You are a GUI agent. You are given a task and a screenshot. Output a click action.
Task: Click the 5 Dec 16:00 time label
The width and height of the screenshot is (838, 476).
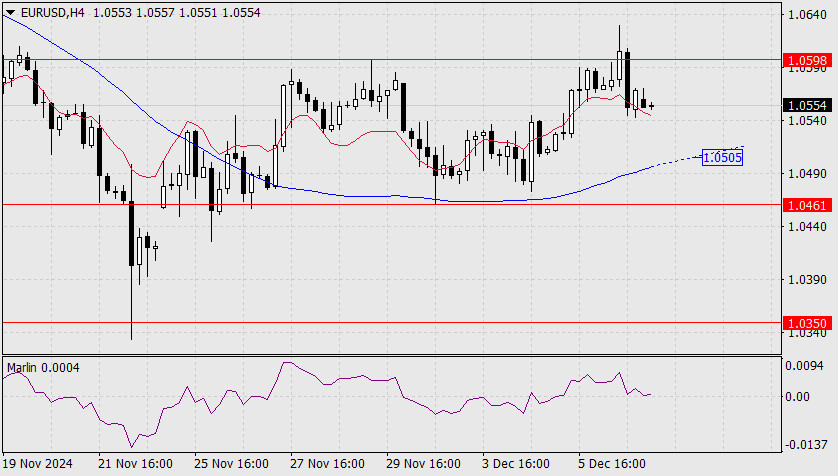coord(612,463)
